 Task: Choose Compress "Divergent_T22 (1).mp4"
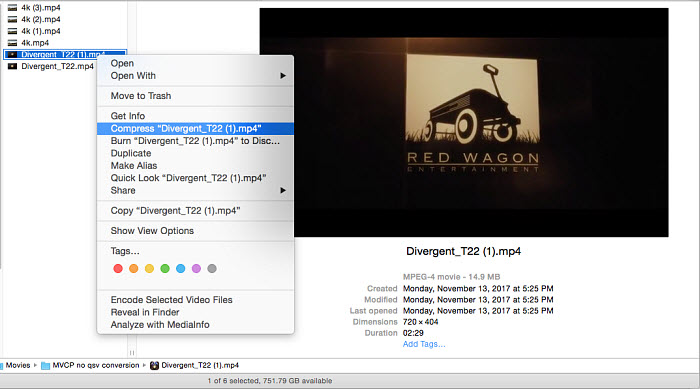(196, 129)
